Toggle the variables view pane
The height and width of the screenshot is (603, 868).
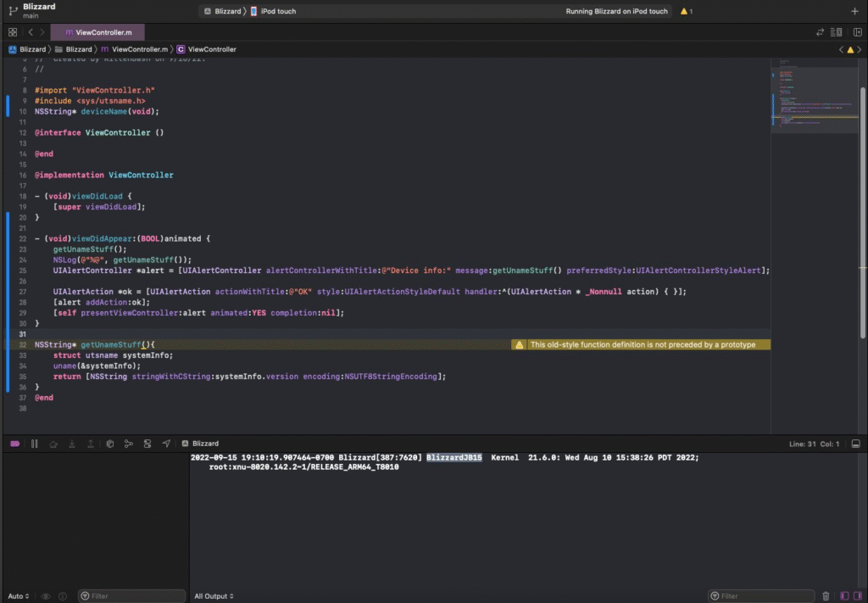click(x=844, y=596)
